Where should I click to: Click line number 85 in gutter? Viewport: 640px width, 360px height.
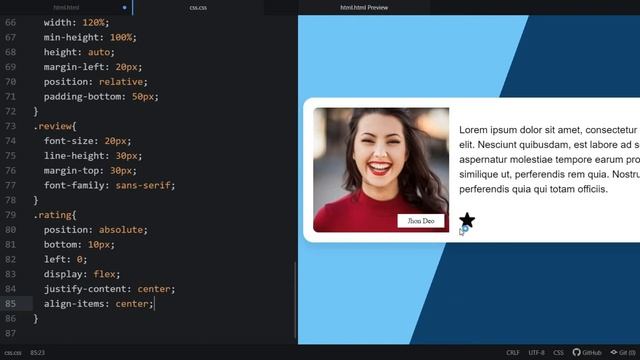point(11,304)
